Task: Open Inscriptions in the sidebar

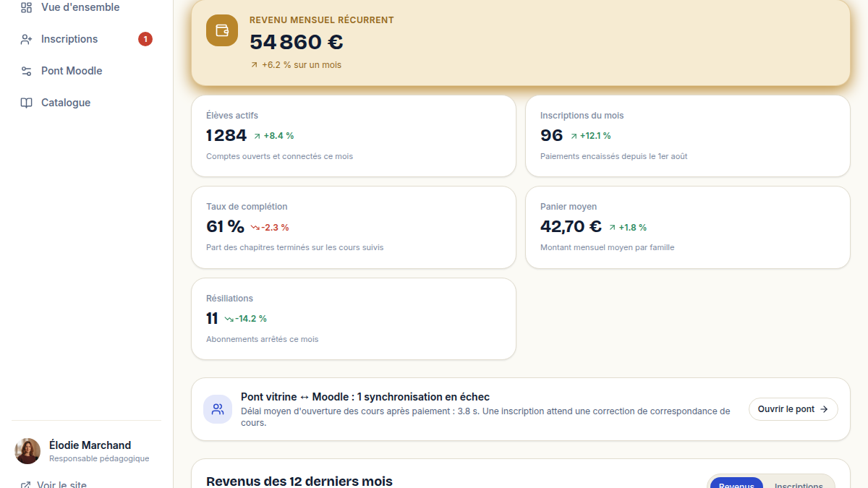Action: [87, 39]
